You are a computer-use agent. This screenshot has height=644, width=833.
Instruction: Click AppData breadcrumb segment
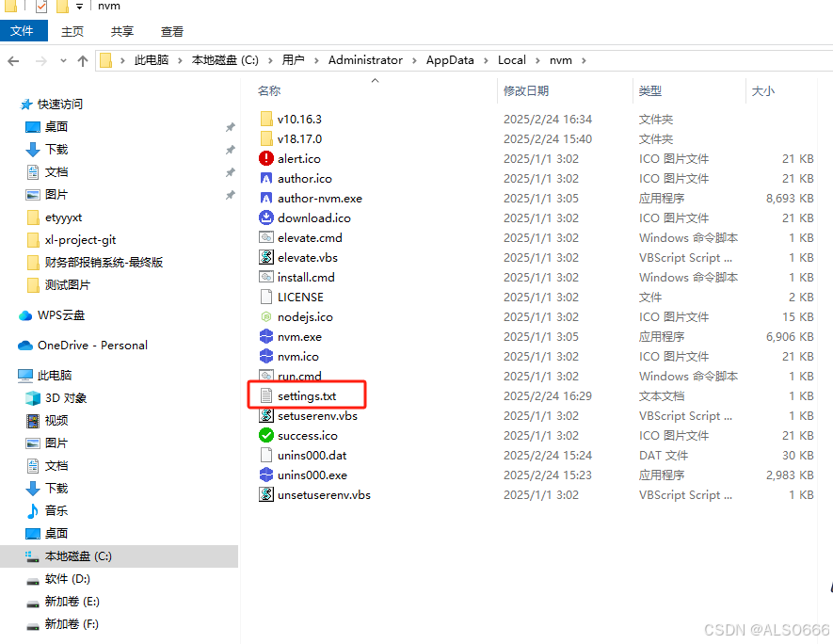click(450, 60)
